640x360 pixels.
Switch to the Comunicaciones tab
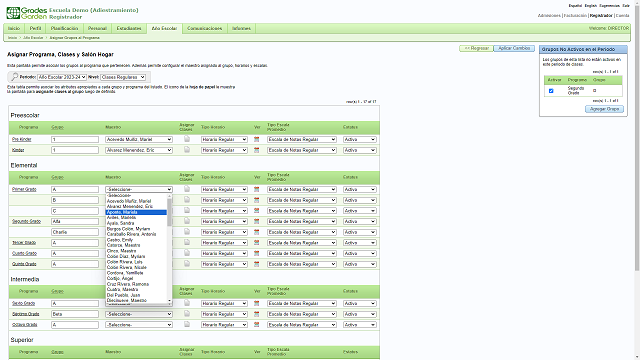point(204,29)
